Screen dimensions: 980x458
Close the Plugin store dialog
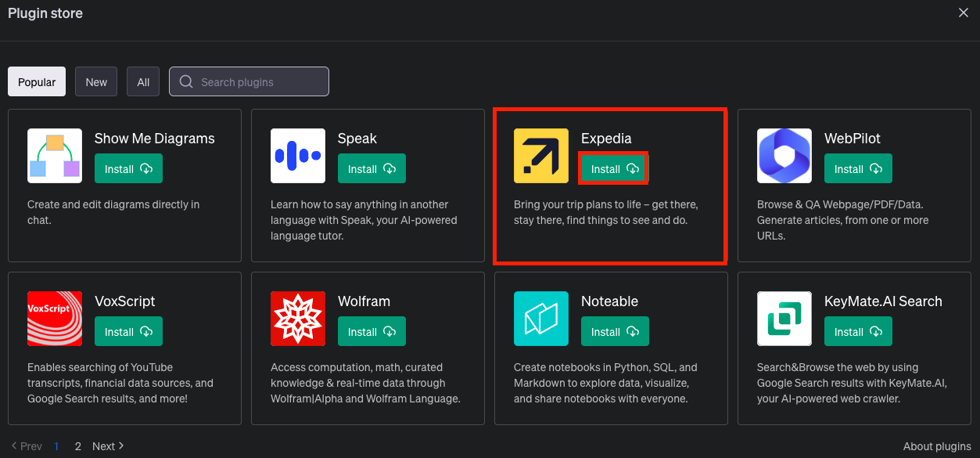pyautogui.click(x=964, y=13)
